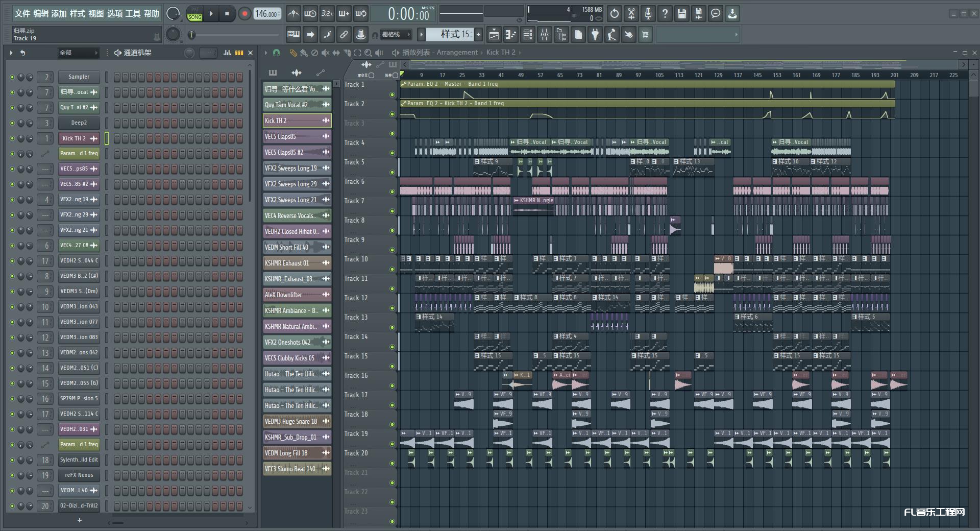Expand the hint panel arrow
Image resolution: width=980 pixels, height=531 pixels.
[x=736, y=35]
